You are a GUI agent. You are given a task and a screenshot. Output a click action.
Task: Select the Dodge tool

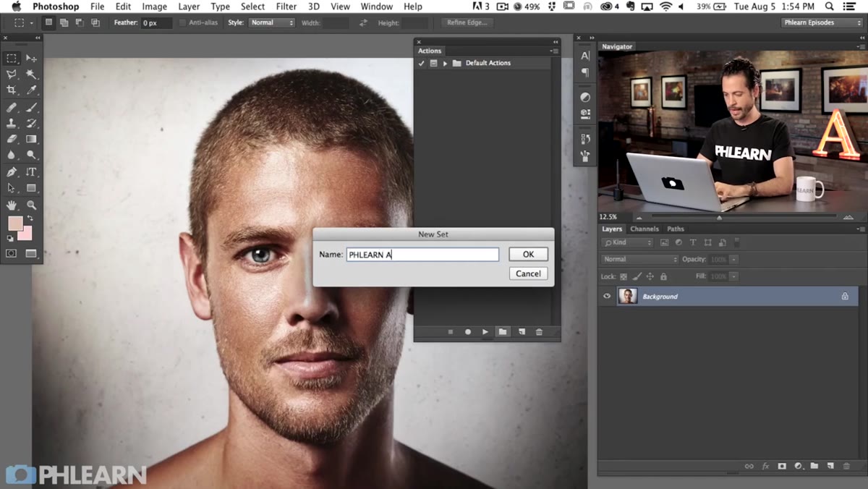coord(31,155)
